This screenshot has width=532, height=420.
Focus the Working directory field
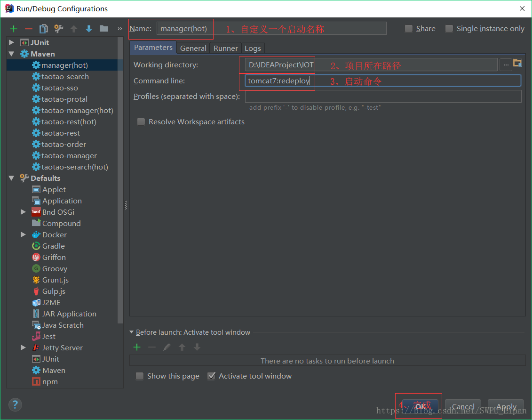[x=371, y=65]
